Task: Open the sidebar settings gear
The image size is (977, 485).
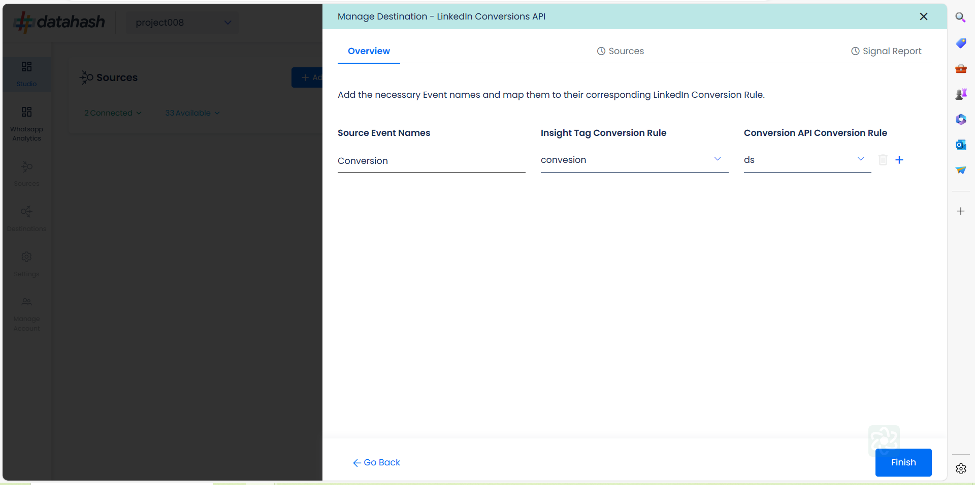Action: 961,469
